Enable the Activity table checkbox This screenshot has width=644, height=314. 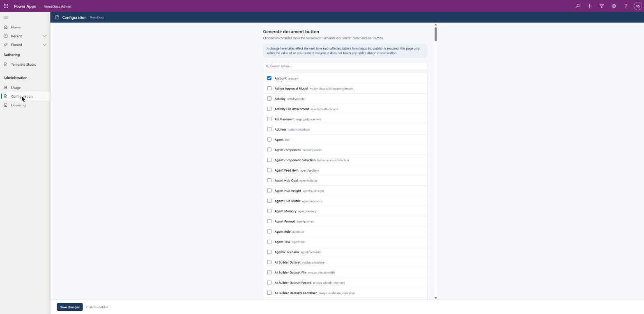click(269, 99)
